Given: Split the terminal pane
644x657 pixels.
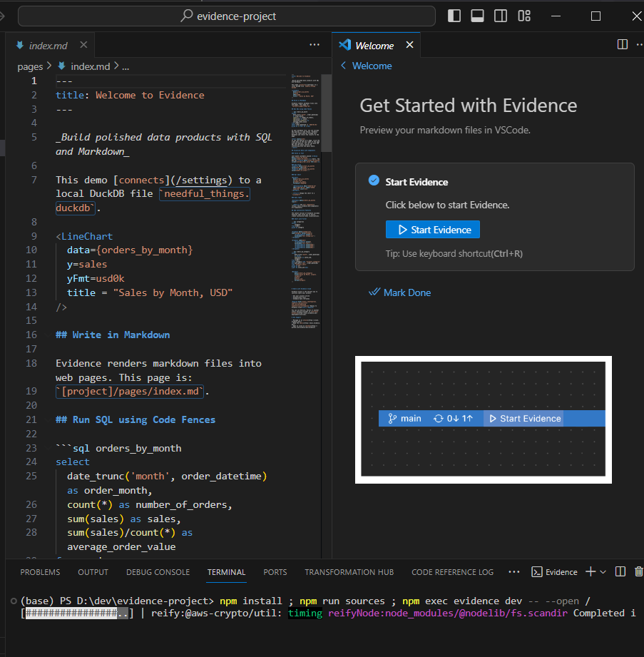Looking at the screenshot, I should 620,571.
